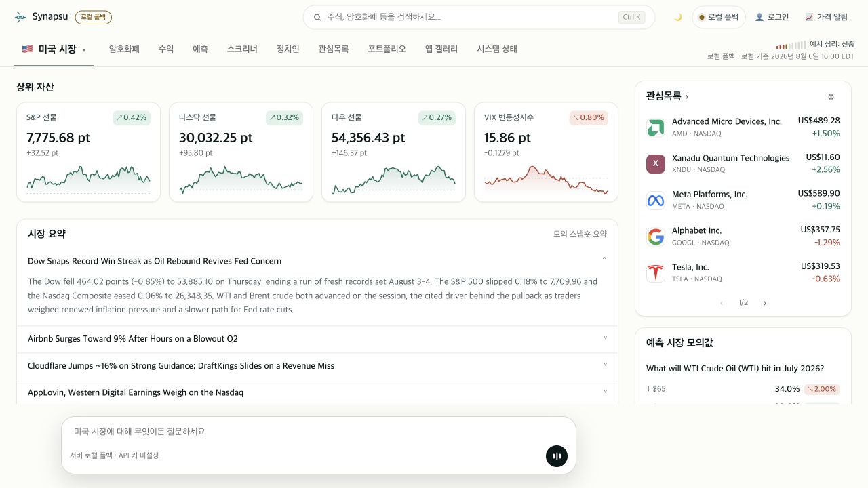Click the US flag icon
Screen dimensions: 868x488
point(27,49)
